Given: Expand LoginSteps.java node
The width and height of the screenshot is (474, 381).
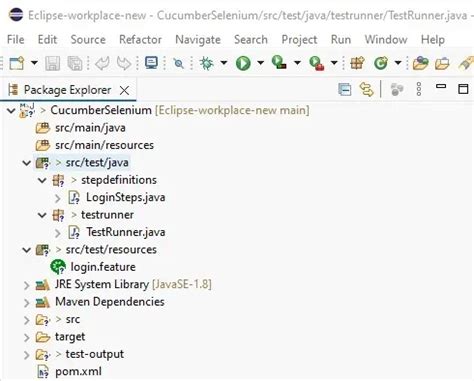Looking at the screenshot, I should pos(57,198).
